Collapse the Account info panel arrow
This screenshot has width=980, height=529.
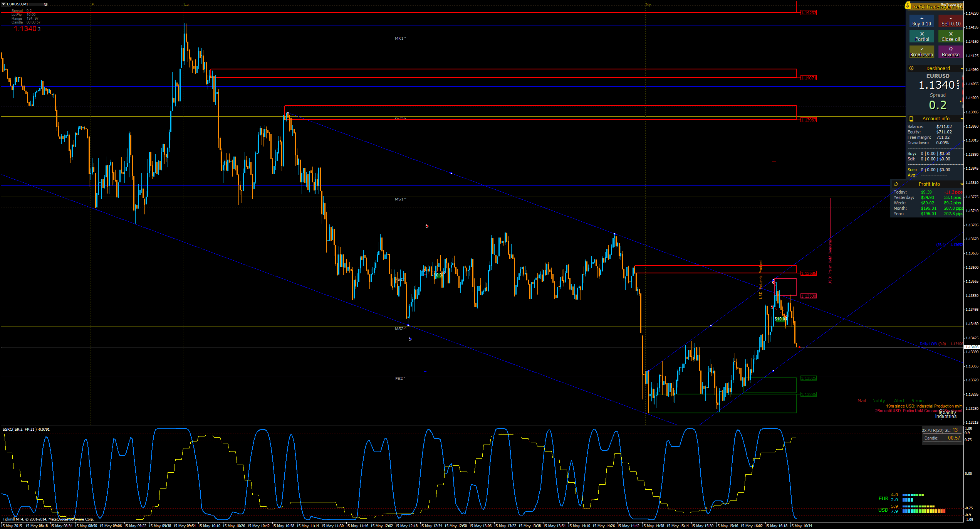(x=962, y=119)
